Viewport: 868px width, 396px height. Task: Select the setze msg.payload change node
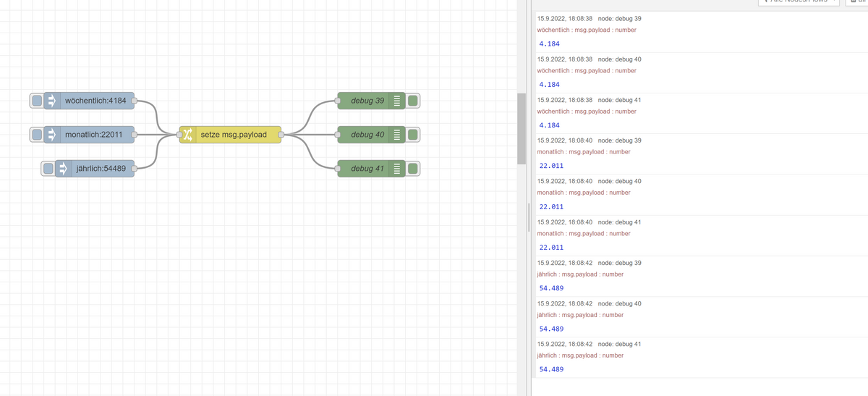click(x=230, y=135)
